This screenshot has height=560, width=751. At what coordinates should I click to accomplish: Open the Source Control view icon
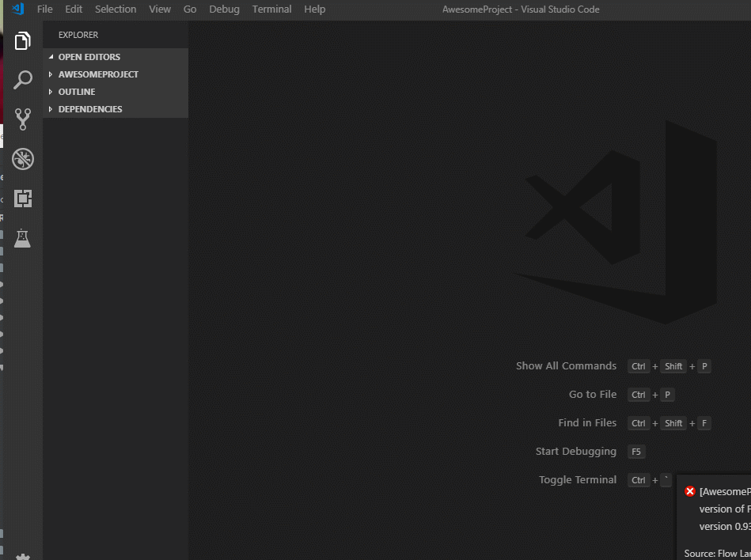[22, 119]
